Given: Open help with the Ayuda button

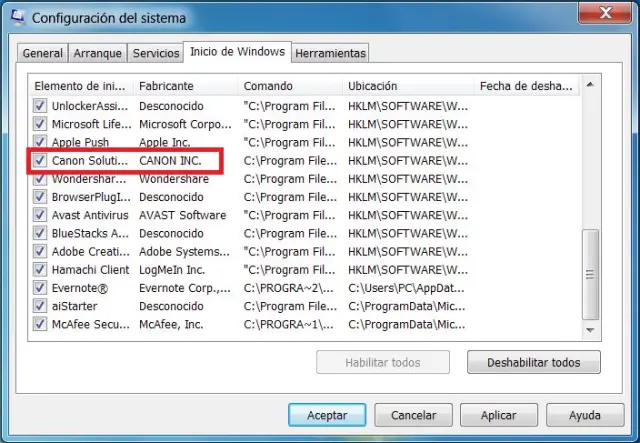Looking at the screenshot, I should 585,415.
